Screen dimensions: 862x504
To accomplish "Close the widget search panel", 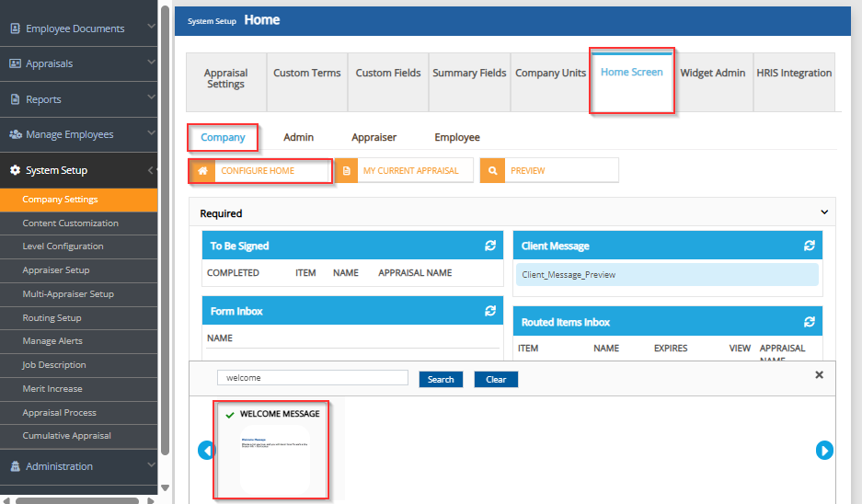I will click(x=820, y=375).
